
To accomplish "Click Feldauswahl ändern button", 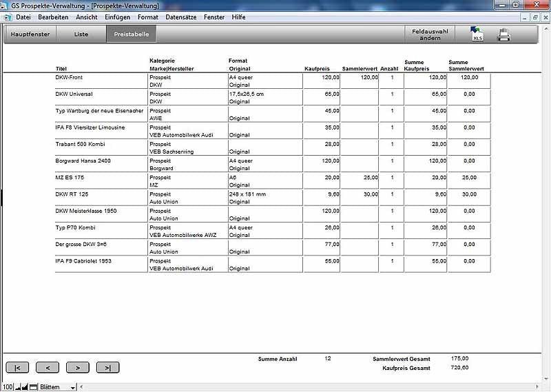I will (x=430, y=34).
